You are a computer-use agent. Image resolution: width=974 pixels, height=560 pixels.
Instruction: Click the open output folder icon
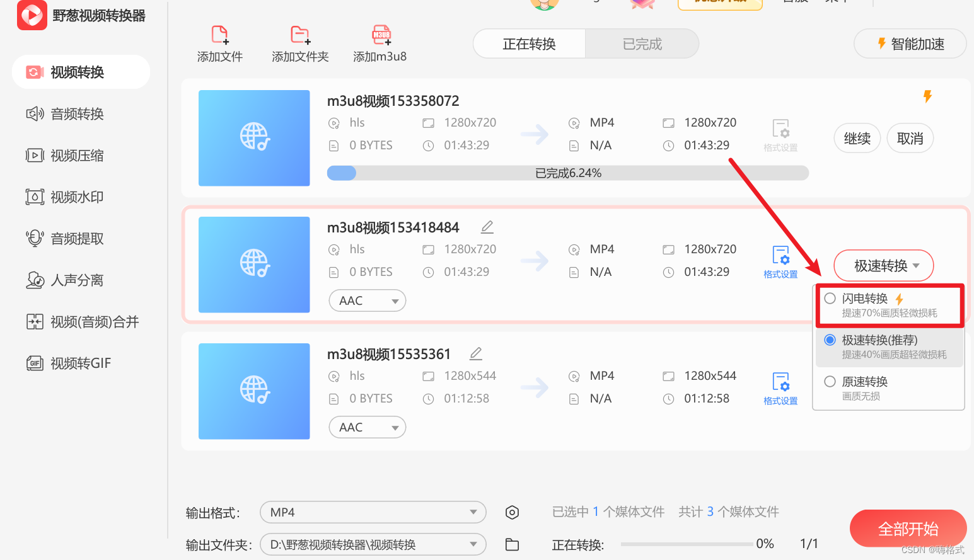point(512,544)
